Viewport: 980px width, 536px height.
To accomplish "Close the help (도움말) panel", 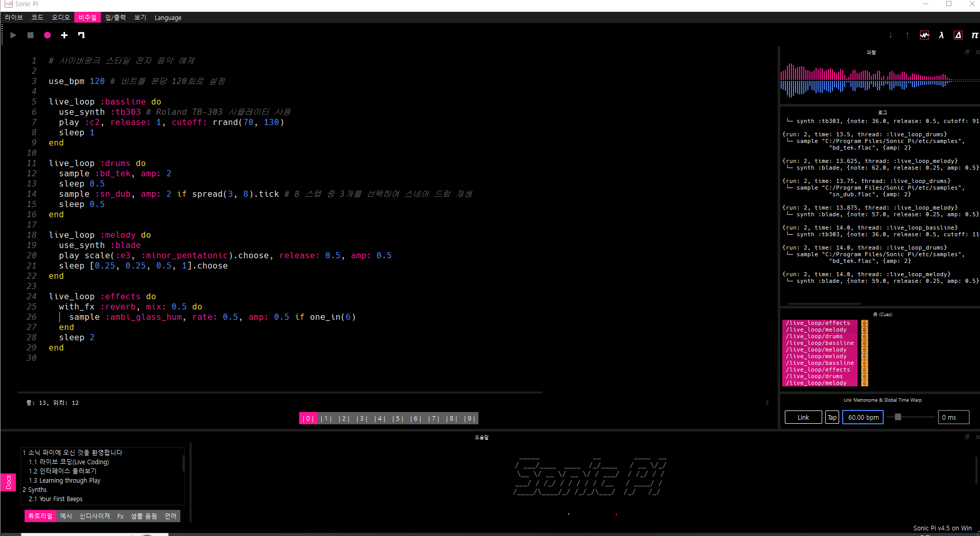I will [x=977, y=437].
